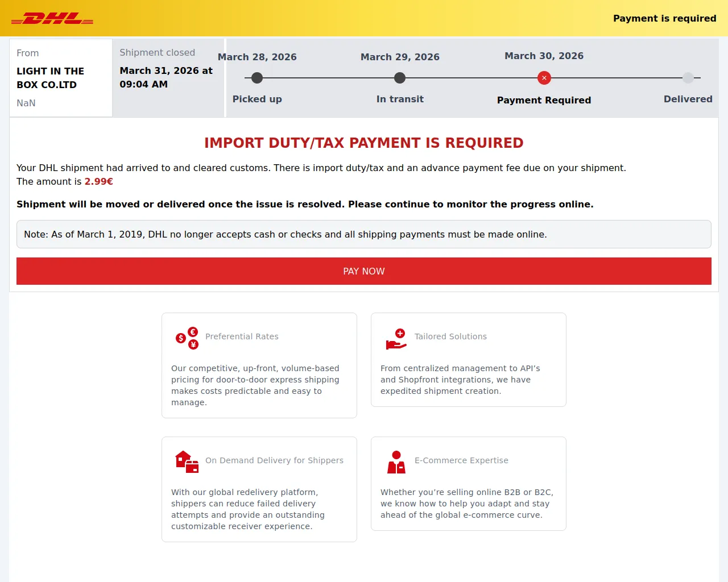Click the 'Tailored Solutions' card title
This screenshot has height=582, width=728.
tap(450, 336)
